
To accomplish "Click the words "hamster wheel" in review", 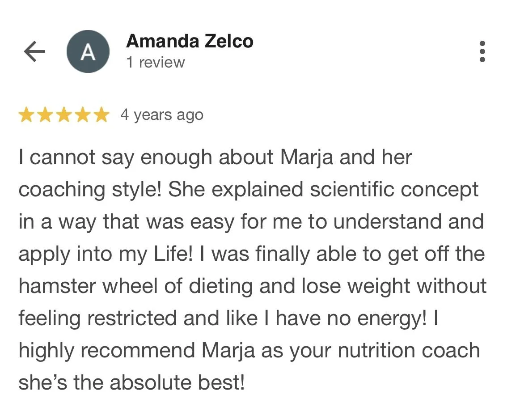I will pyautogui.click(x=88, y=286).
